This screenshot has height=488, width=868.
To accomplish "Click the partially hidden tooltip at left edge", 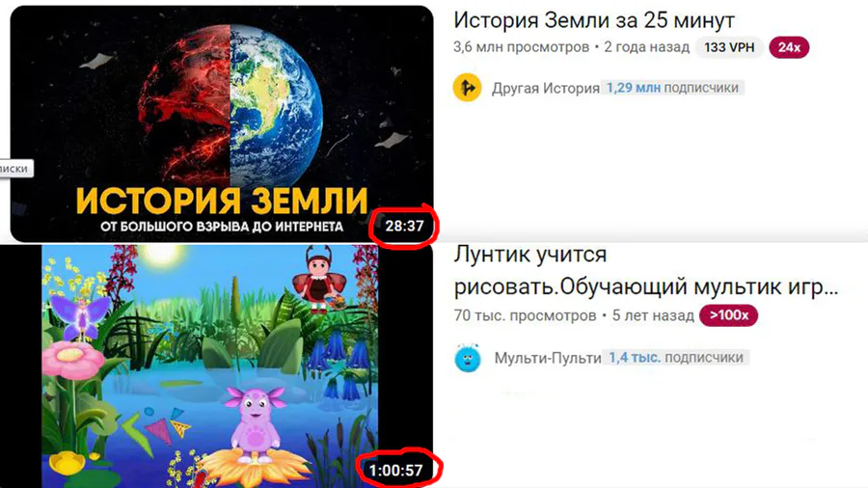I will (x=16, y=168).
